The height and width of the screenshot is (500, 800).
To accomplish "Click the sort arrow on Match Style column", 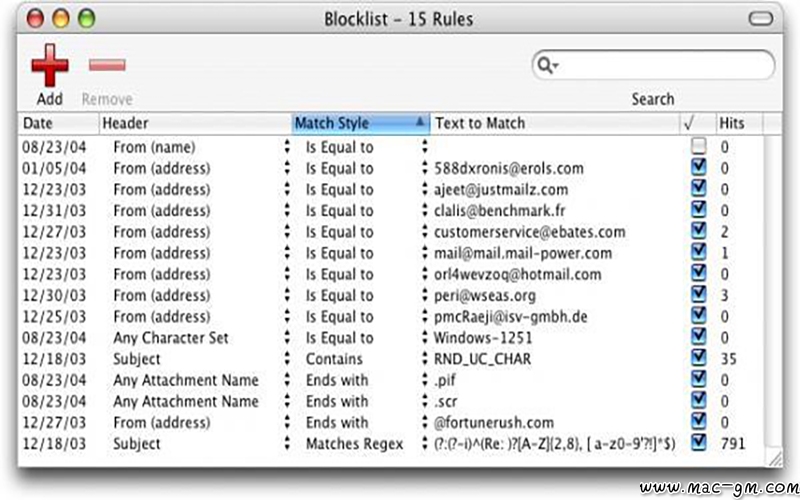I will [419, 122].
